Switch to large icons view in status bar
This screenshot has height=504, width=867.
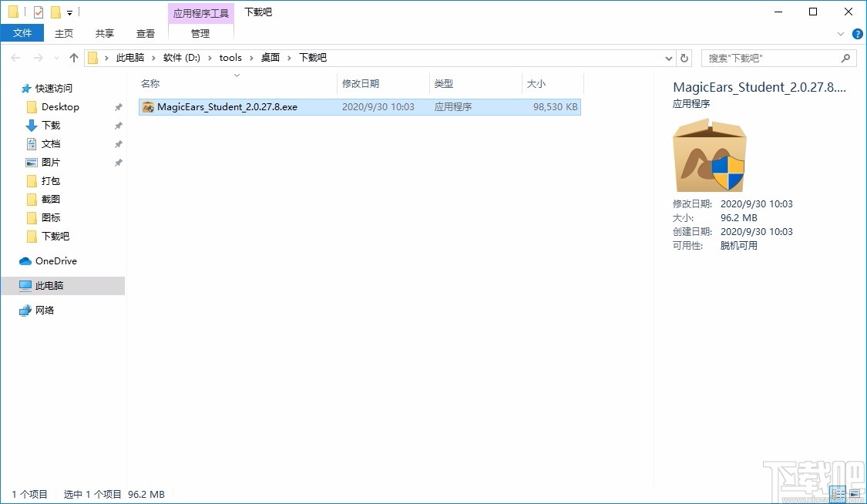click(855, 493)
